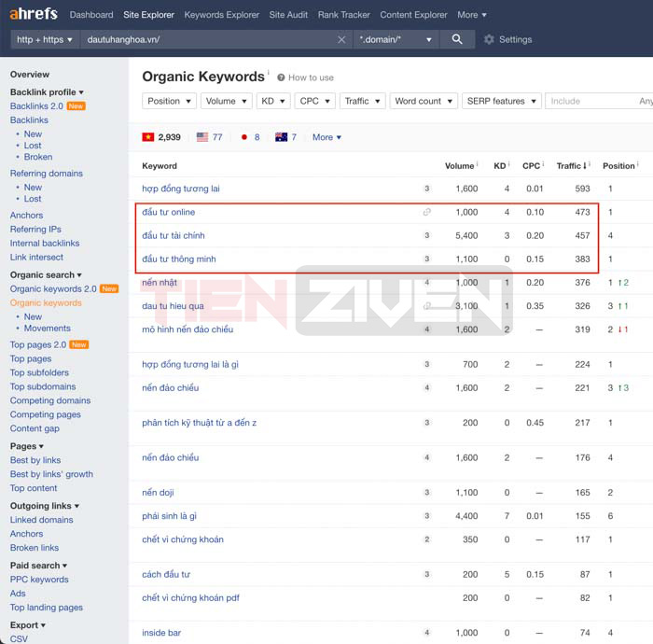Screen dimensions: 653x644
Task: Open PPC keywords in sidebar
Action: pos(39,580)
